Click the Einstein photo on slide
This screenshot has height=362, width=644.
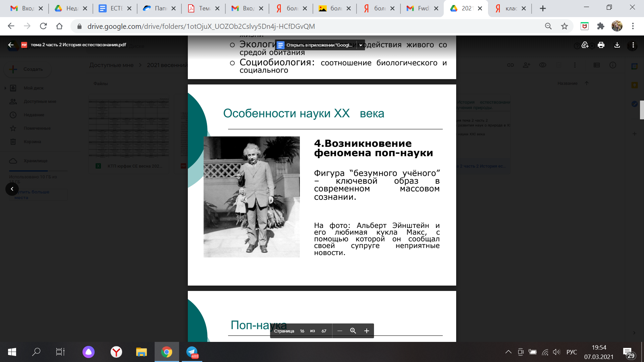(x=252, y=197)
